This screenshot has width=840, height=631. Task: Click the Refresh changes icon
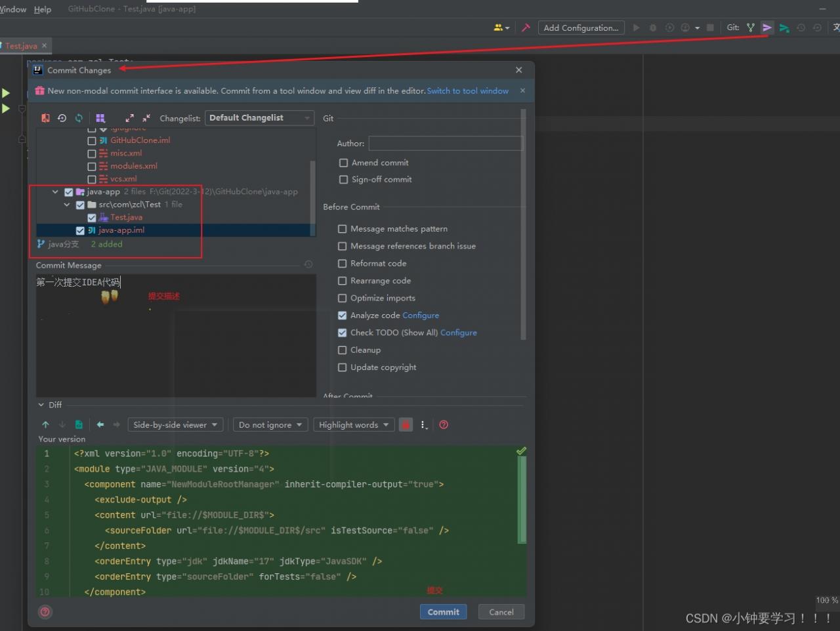(x=79, y=118)
